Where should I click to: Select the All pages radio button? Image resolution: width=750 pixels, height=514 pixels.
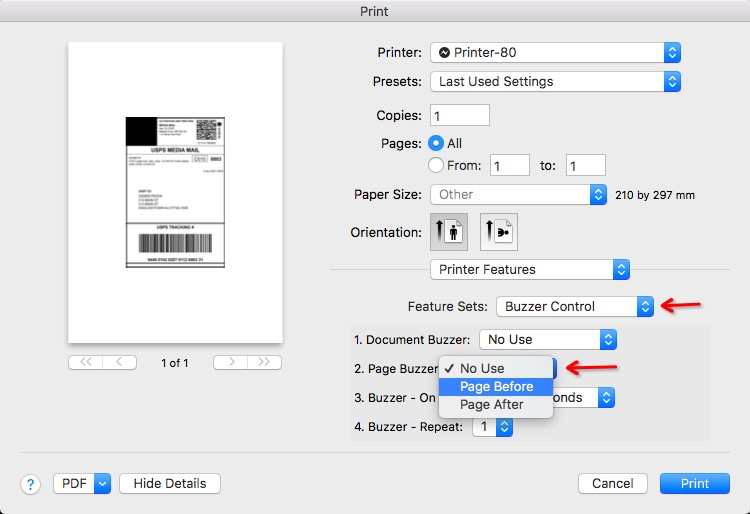(x=436, y=143)
